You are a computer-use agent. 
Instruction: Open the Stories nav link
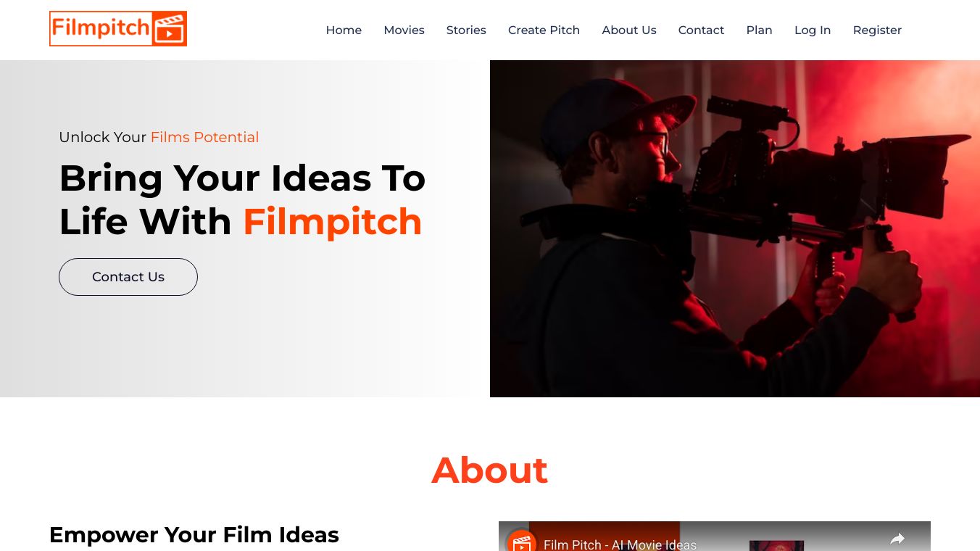point(466,30)
